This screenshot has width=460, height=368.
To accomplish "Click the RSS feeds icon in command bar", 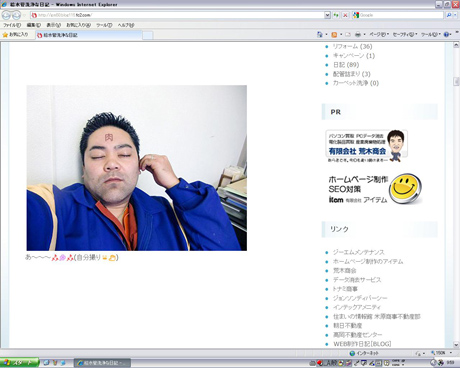I will click(334, 35).
